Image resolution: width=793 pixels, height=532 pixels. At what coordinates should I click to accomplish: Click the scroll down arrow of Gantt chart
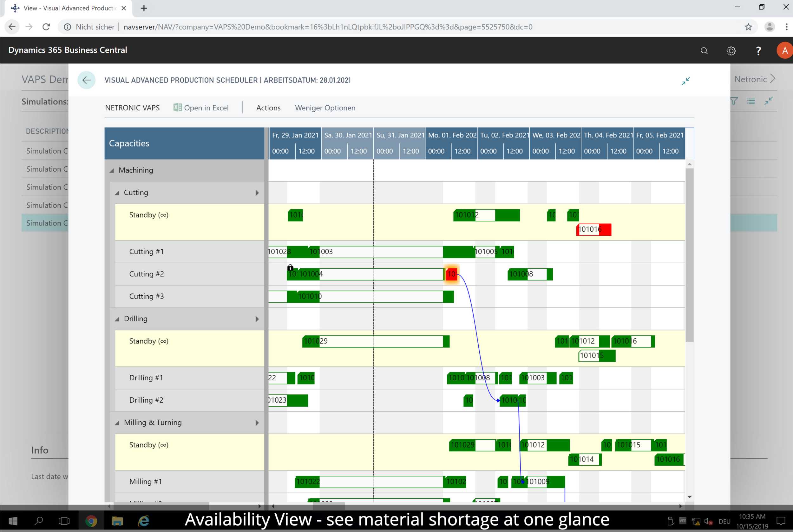click(690, 497)
